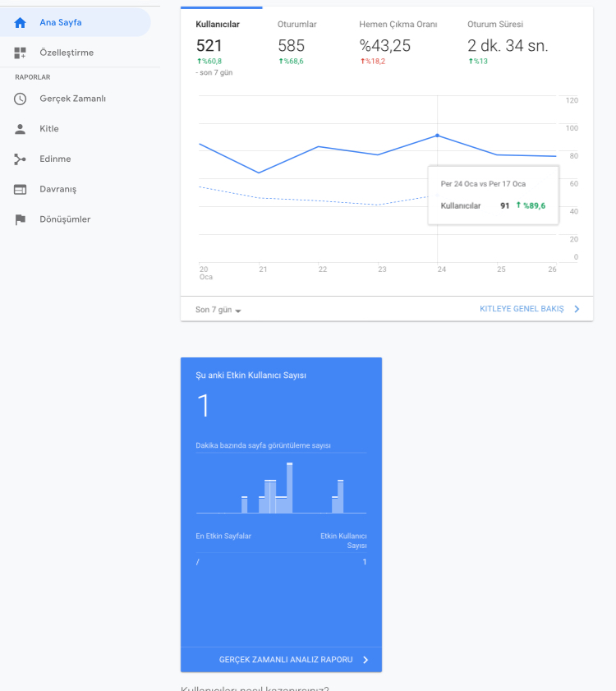Click the 585 sessions value
This screenshot has height=691, width=616.
pyautogui.click(x=292, y=46)
